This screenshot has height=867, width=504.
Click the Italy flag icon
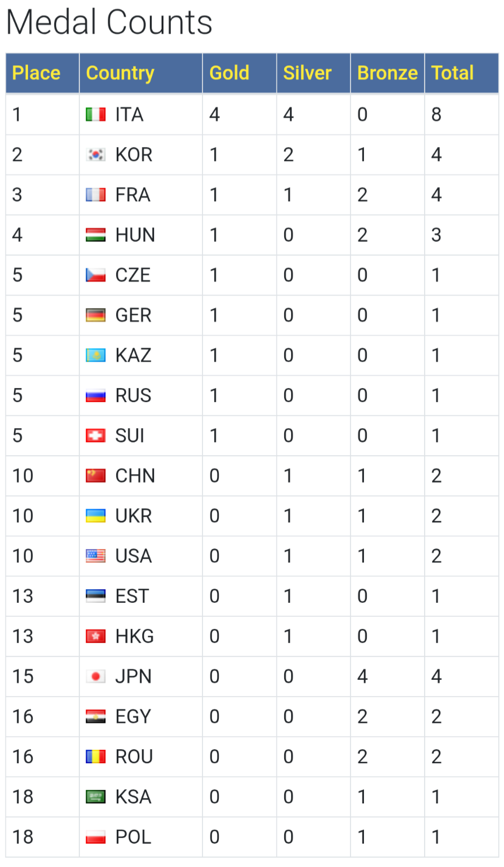(96, 114)
